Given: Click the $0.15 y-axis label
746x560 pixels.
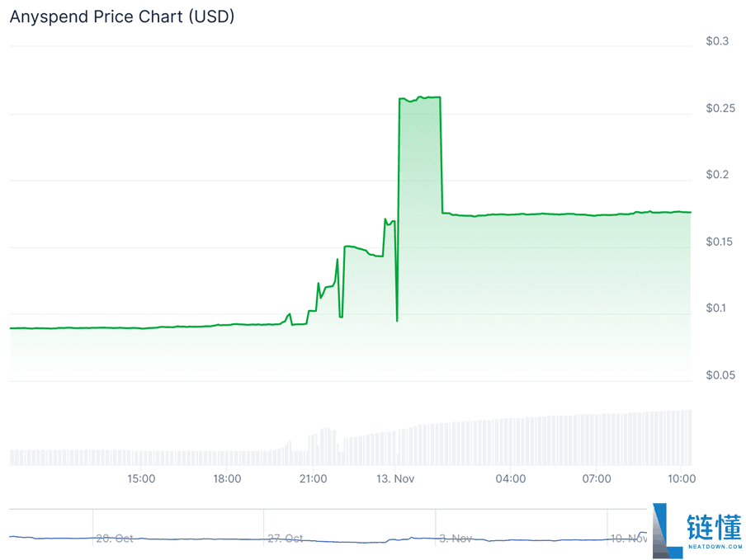Looking at the screenshot, I should (x=717, y=242).
